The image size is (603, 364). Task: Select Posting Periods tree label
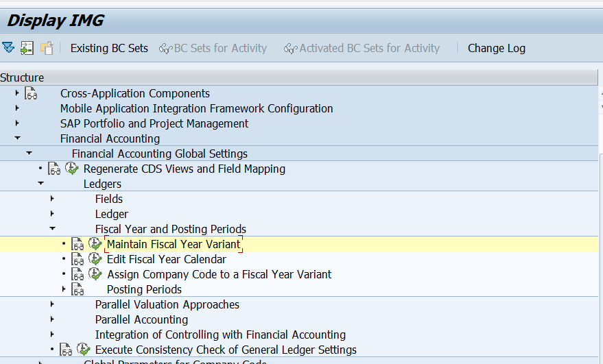click(144, 289)
